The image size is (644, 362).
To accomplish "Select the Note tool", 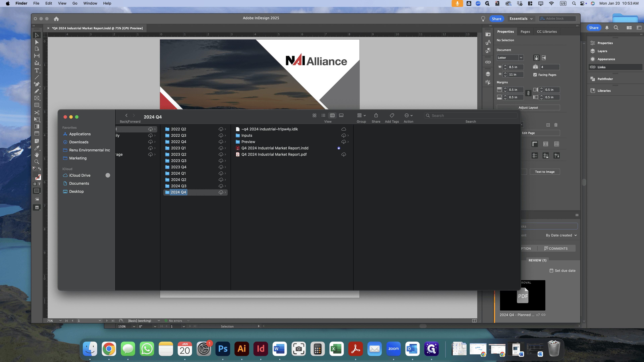I will [37, 141].
